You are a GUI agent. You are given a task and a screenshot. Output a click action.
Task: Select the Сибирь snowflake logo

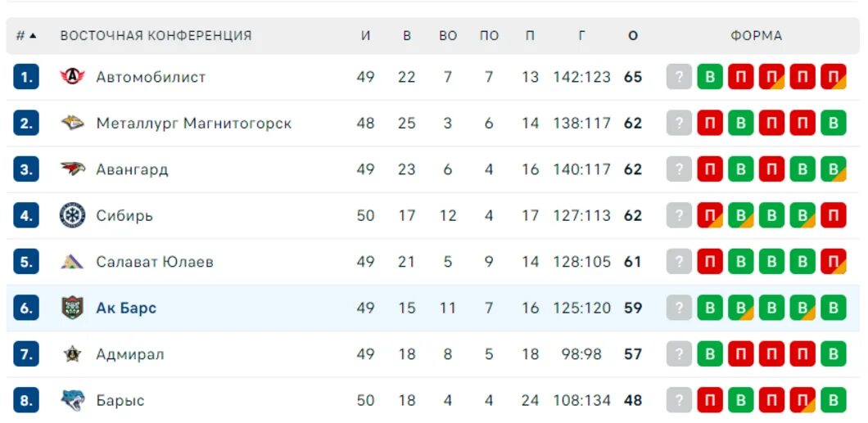[73, 215]
